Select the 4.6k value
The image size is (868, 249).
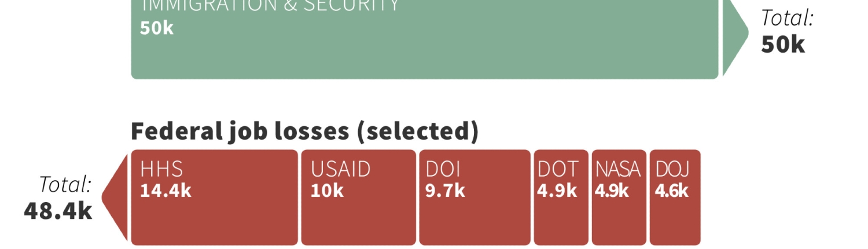point(671,191)
